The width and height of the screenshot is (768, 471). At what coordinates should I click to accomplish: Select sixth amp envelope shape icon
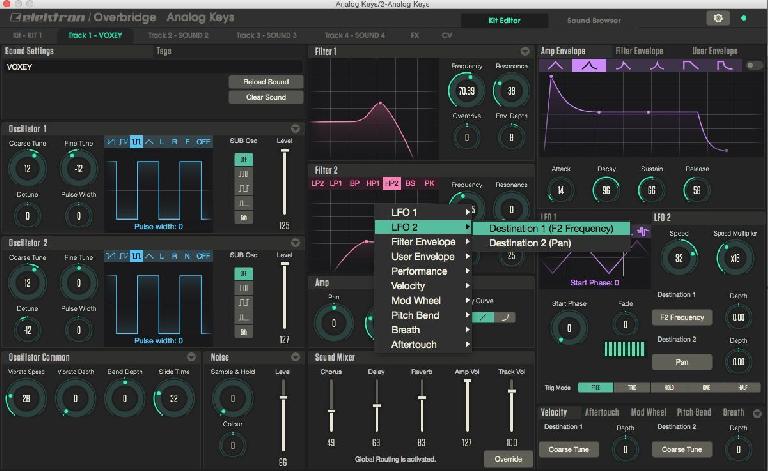pyautogui.click(x=724, y=66)
